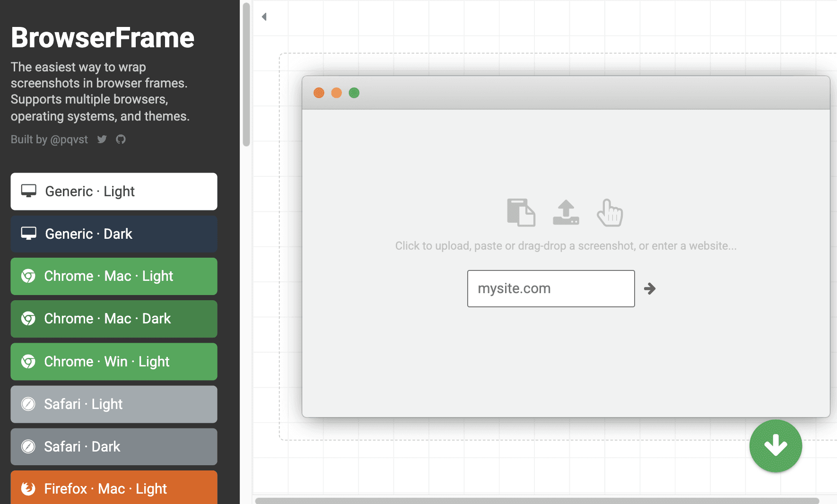The image size is (837, 504).
Task: Submit the website URL with the arrow
Action: 650,288
